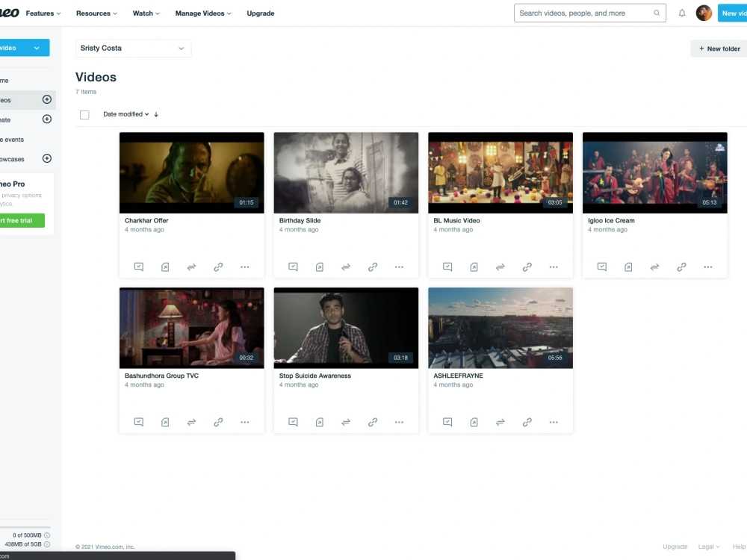Click plus icon next to Create sidebar item
Image resolution: width=747 pixels, height=560 pixels.
[x=46, y=119]
